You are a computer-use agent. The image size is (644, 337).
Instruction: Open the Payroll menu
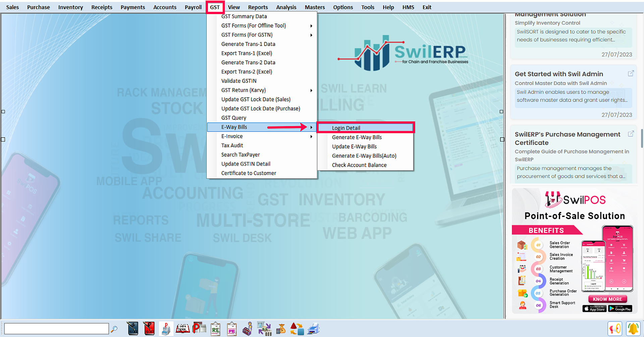coord(193,7)
